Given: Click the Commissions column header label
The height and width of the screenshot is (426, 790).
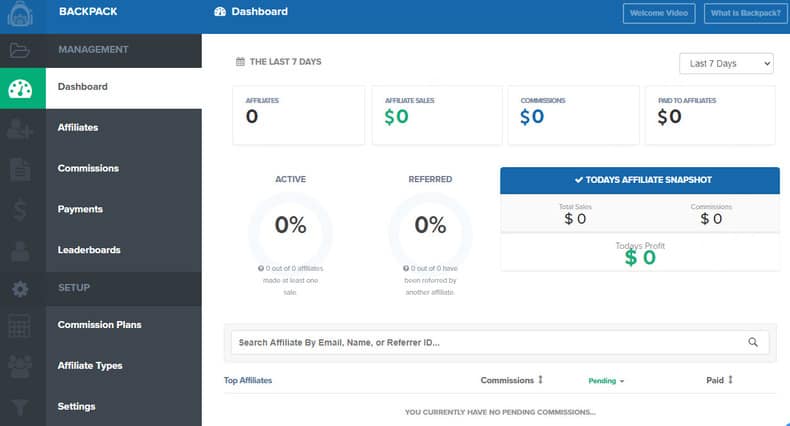Looking at the screenshot, I should (507, 380).
